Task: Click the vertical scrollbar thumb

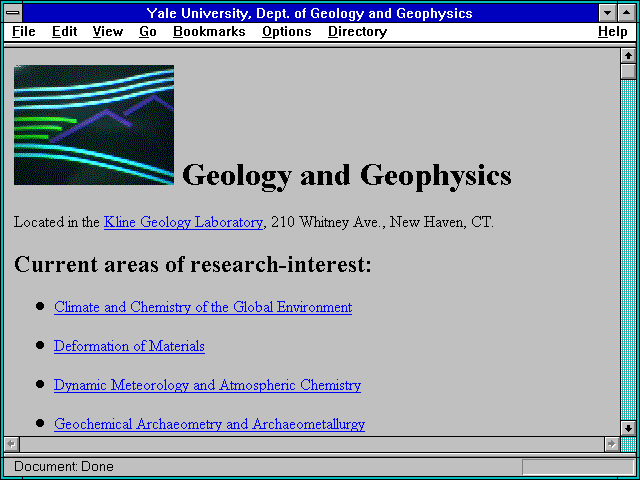Action: click(x=629, y=71)
